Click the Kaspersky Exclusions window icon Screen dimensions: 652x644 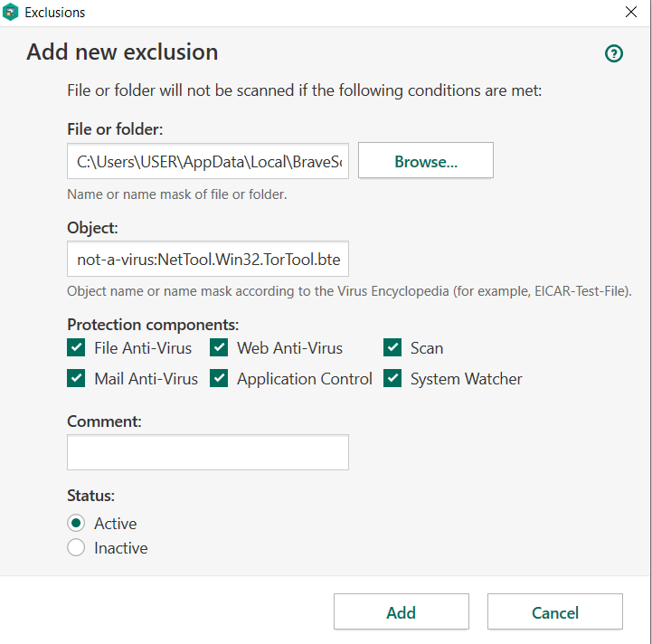pyautogui.click(x=10, y=12)
